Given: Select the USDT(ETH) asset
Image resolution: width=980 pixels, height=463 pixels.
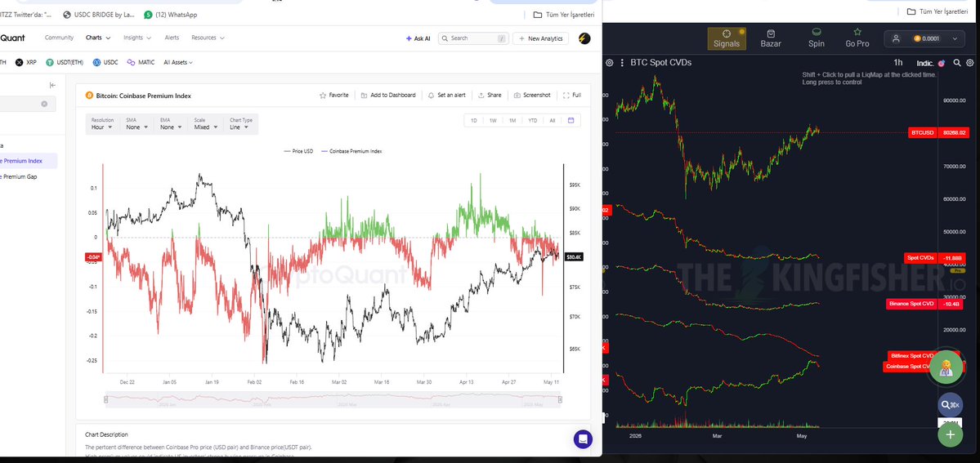Looking at the screenshot, I should click(x=65, y=63).
